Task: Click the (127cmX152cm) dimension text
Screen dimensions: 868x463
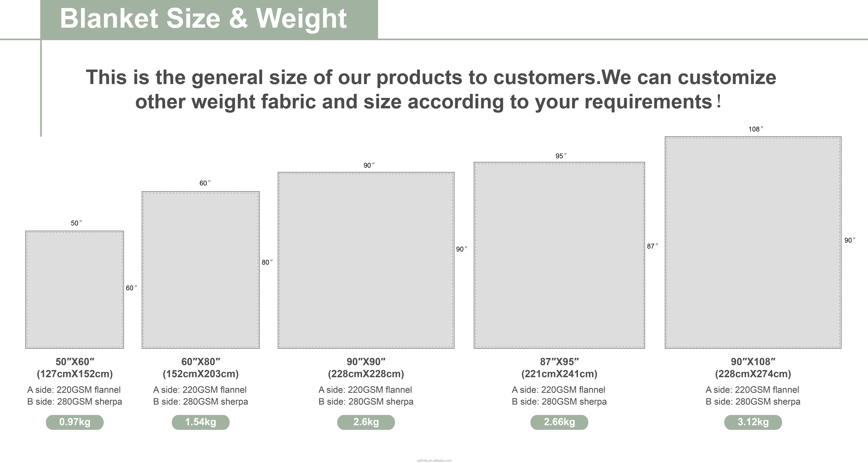Action: tap(75, 374)
